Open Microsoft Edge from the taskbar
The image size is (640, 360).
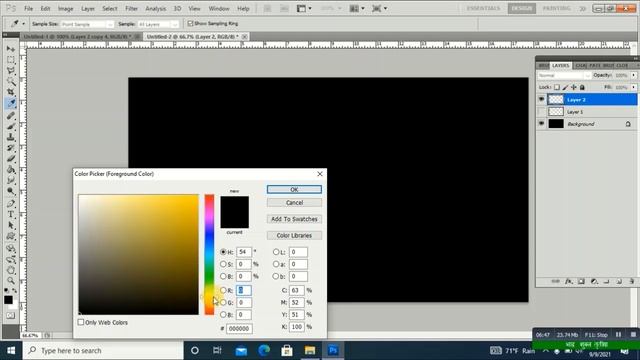[x=264, y=350]
